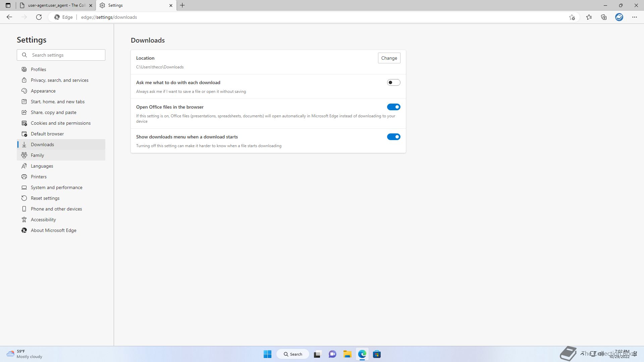644x362 pixels.
Task: Go back using the back arrow
Action: click(9, 17)
